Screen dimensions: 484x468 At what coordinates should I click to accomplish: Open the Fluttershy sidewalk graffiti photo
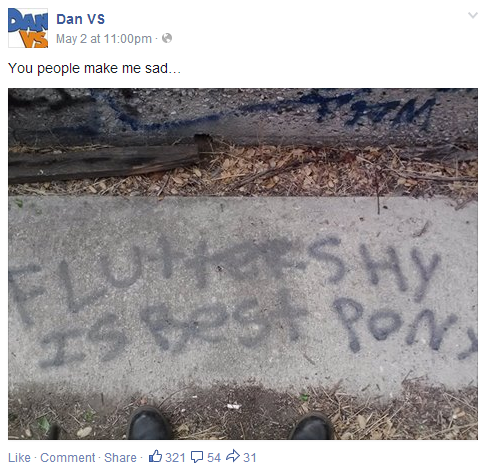tap(243, 264)
